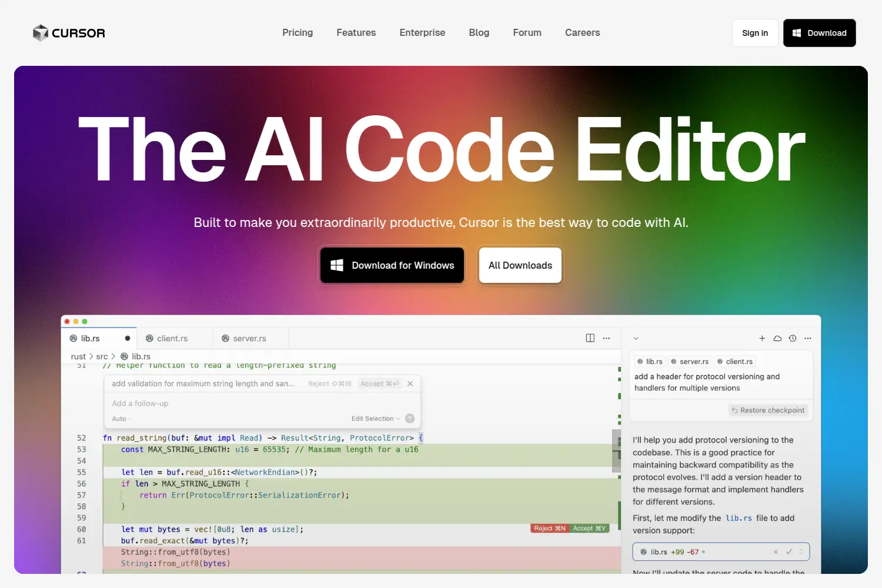The height and width of the screenshot is (588, 882).
Task: Click the lib.rs +99 -67 change card
Action: 721,552
